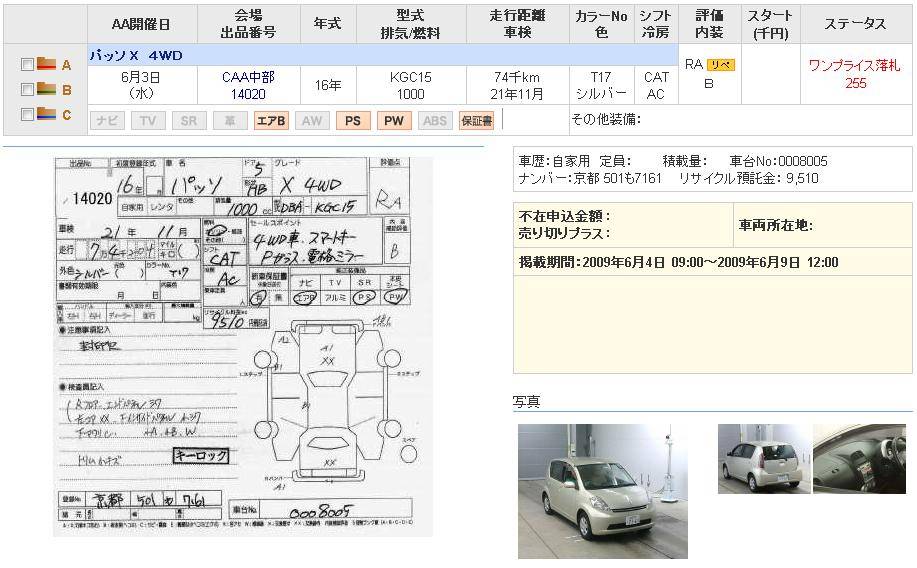Click the 掲載期間 listing period text
Image resolution: width=917 pixels, height=568 pixels.
click(x=678, y=262)
